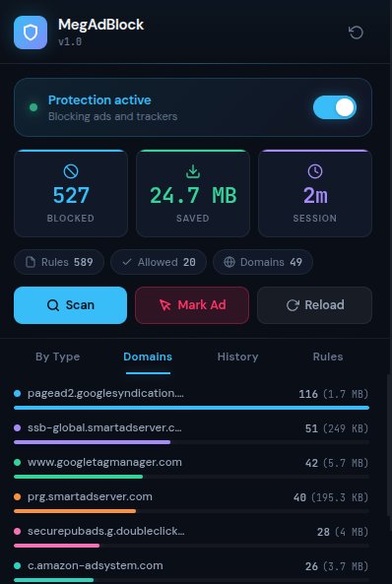This screenshot has height=584, width=392.
Task: Click the blue bar under pagead2.googlesyndication
Action: click(191, 408)
